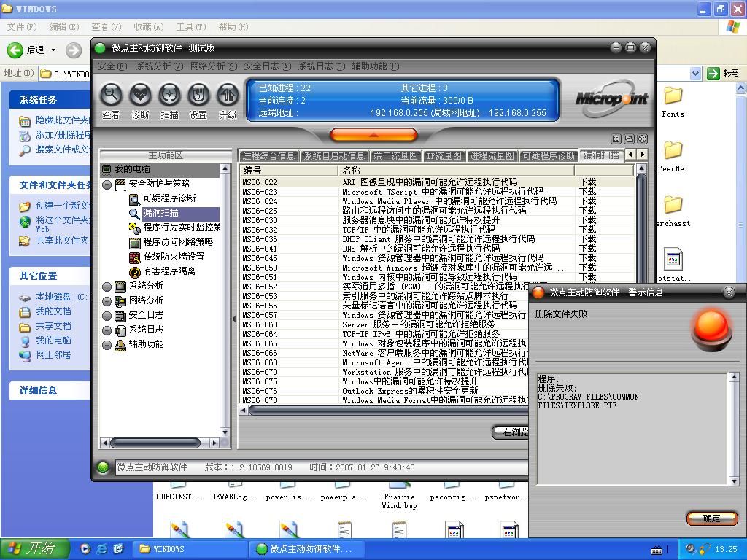Expand the 辅助功能 tree node
The height and width of the screenshot is (560, 747).
click(x=107, y=345)
